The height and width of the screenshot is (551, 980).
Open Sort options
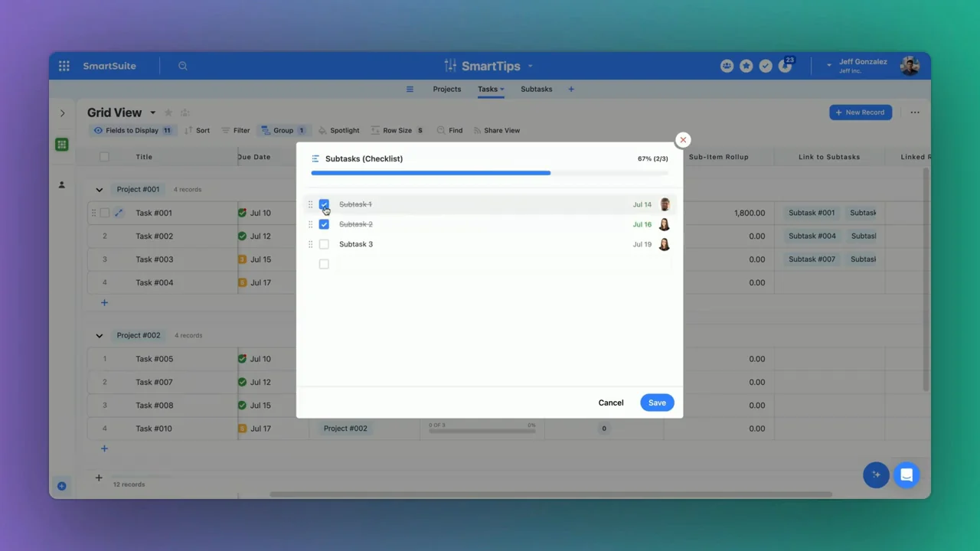(198, 130)
